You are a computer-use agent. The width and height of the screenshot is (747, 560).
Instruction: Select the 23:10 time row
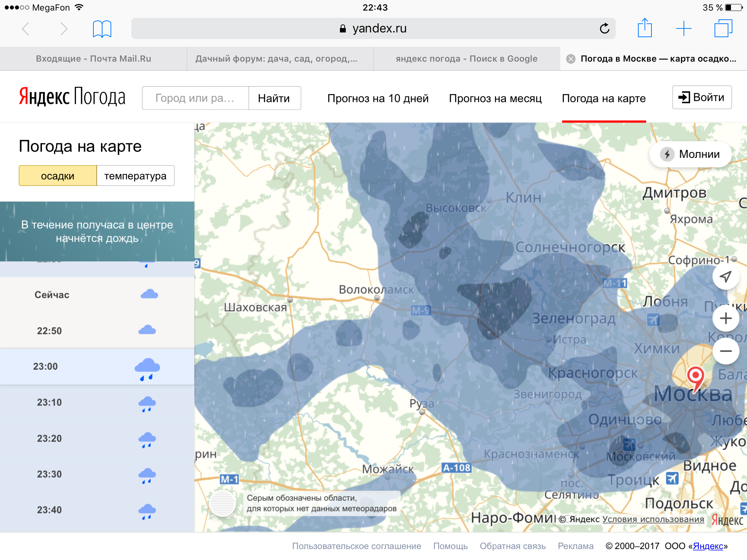tap(97, 402)
